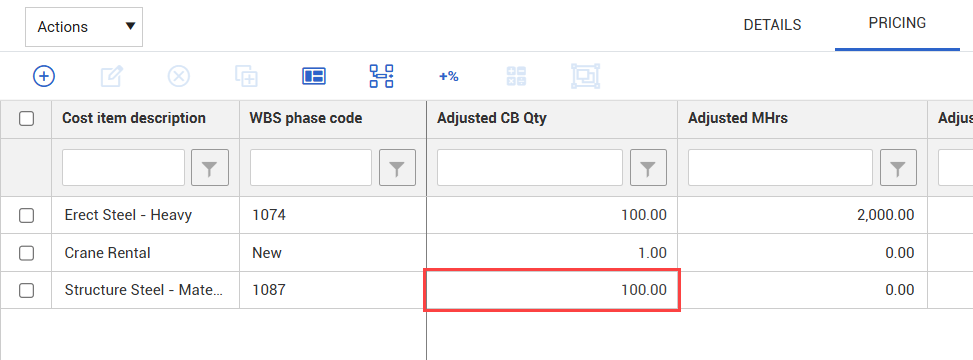The image size is (973, 360).
Task: Select the Structure Steel - Mate... cell
Action: click(146, 290)
